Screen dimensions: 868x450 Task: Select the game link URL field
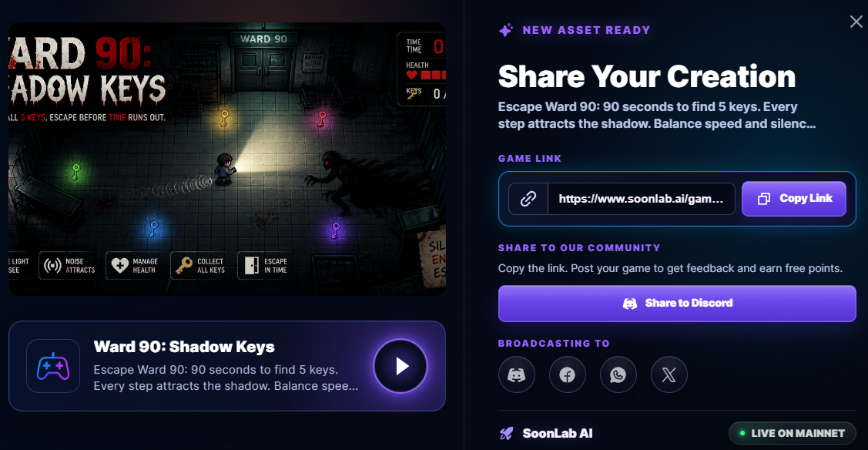[641, 199]
